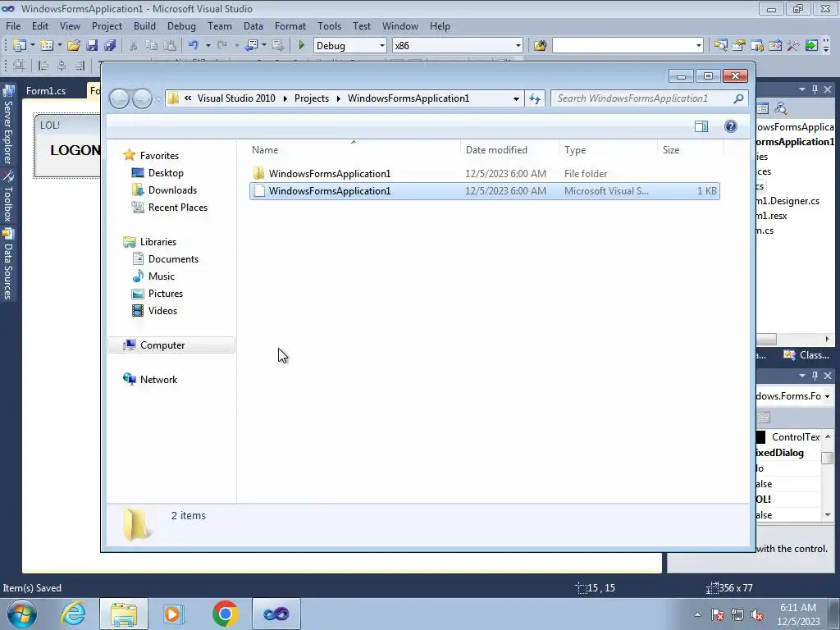Viewport: 840px width, 630px height.
Task: Pin the Solution Explorer panel
Action: 815,89
